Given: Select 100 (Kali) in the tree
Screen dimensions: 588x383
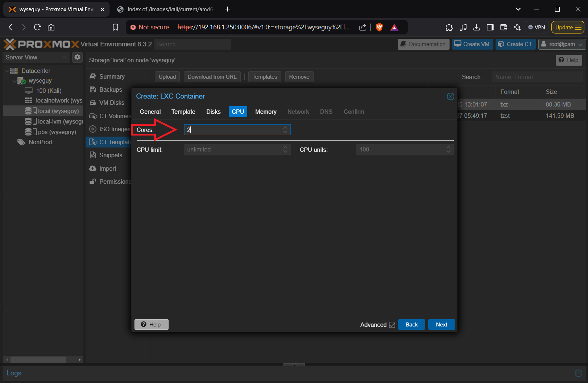Looking at the screenshot, I should point(49,91).
